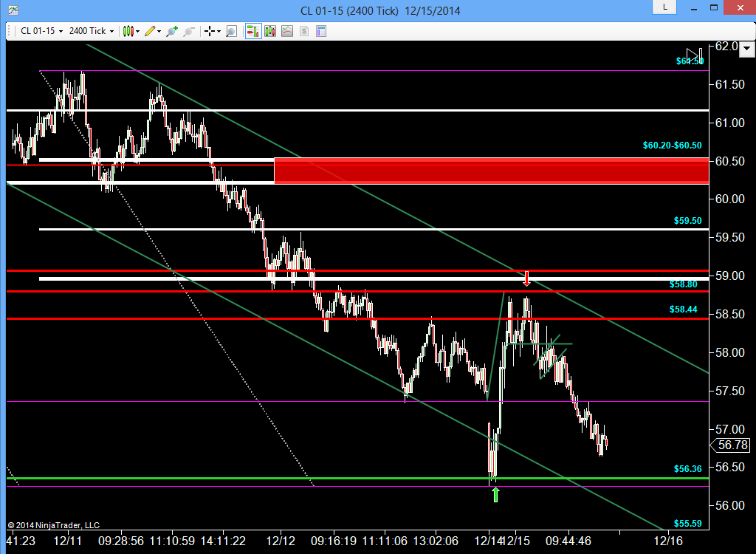756x554 pixels.
Task: Open the indicators chart icon
Action: 287,31
